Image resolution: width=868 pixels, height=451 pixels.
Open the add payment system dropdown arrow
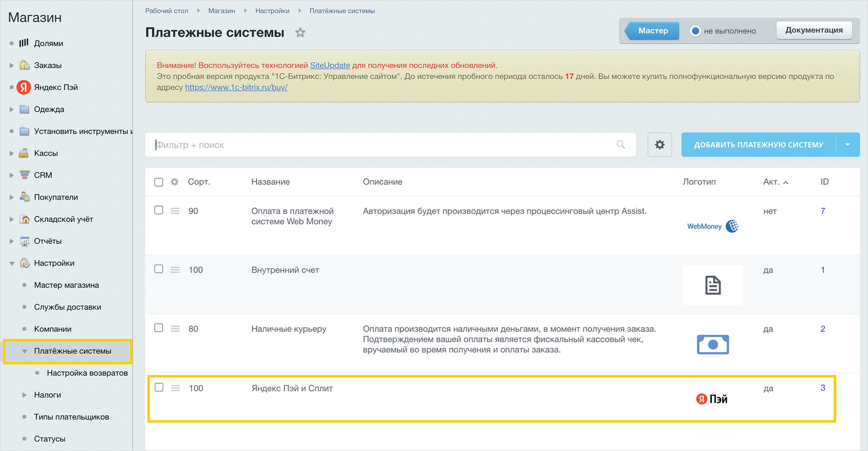point(848,145)
